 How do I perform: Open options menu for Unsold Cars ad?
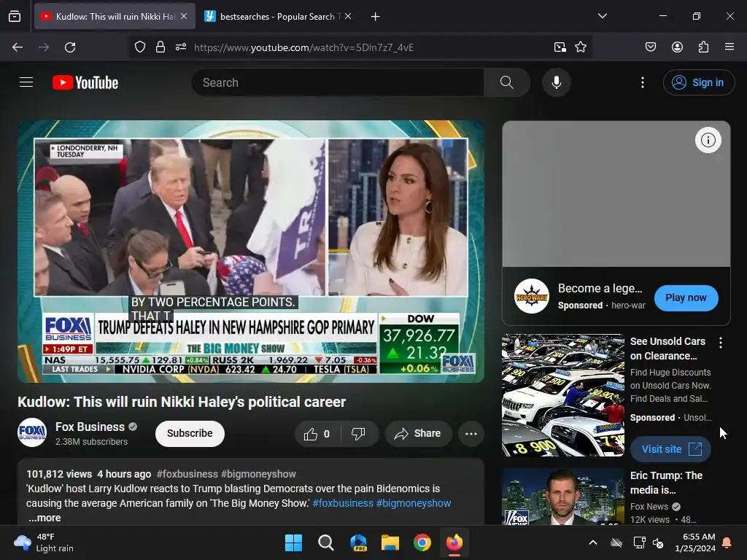click(x=720, y=343)
